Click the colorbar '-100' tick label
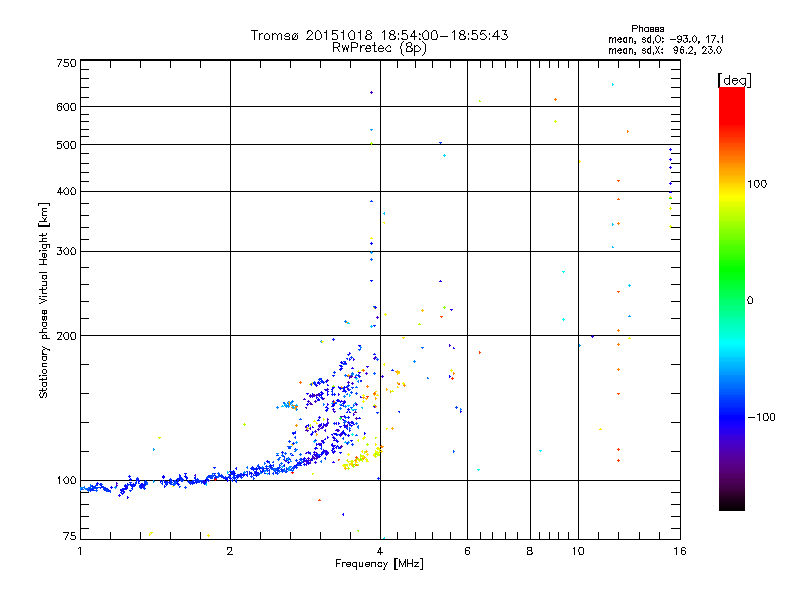800x600 pixels. 761,417
